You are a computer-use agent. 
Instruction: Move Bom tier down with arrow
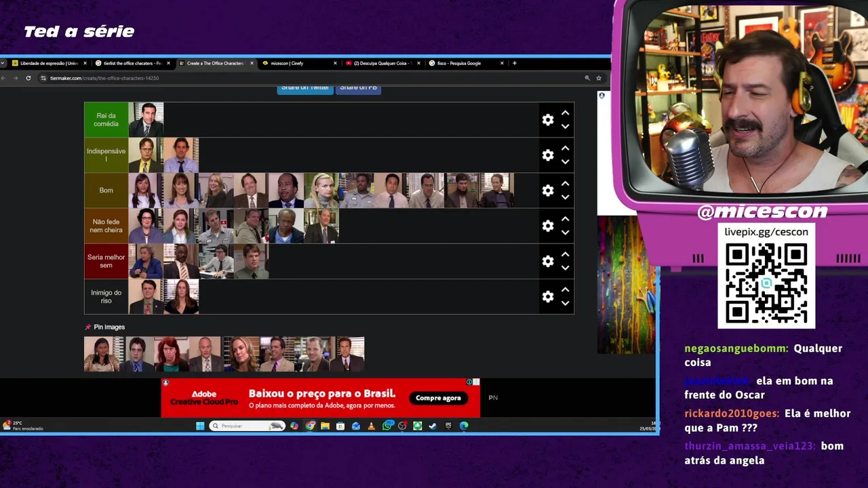tap(565, 197)
